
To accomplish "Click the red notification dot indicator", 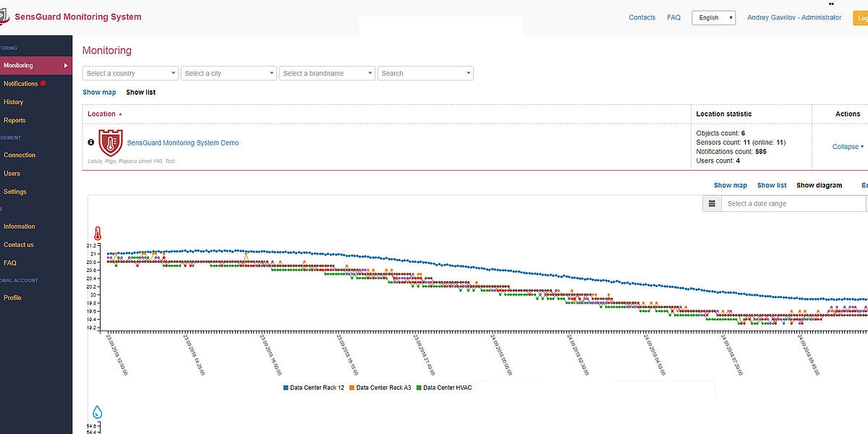I will tap(43, 84).
